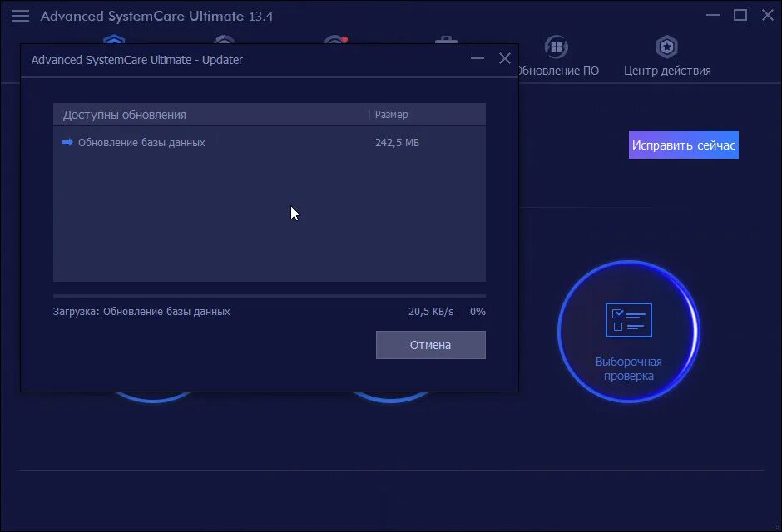Close the Updater dialog
782x532 pixels.
click(505, 59)
